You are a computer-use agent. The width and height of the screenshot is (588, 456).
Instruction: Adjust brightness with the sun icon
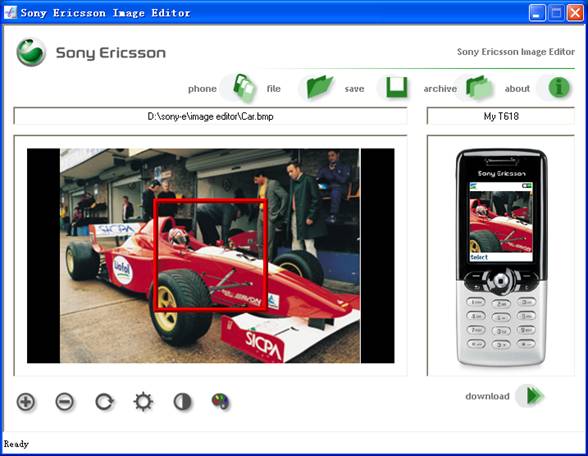pyautogui.click(x=143, y=402)
